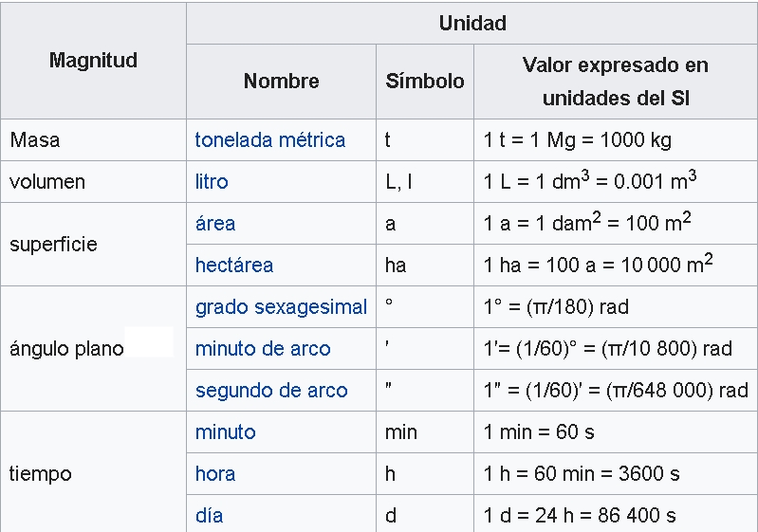Select the 'ángulo plano' cell
Screen dimensions: 758x532
coord(66,349)
